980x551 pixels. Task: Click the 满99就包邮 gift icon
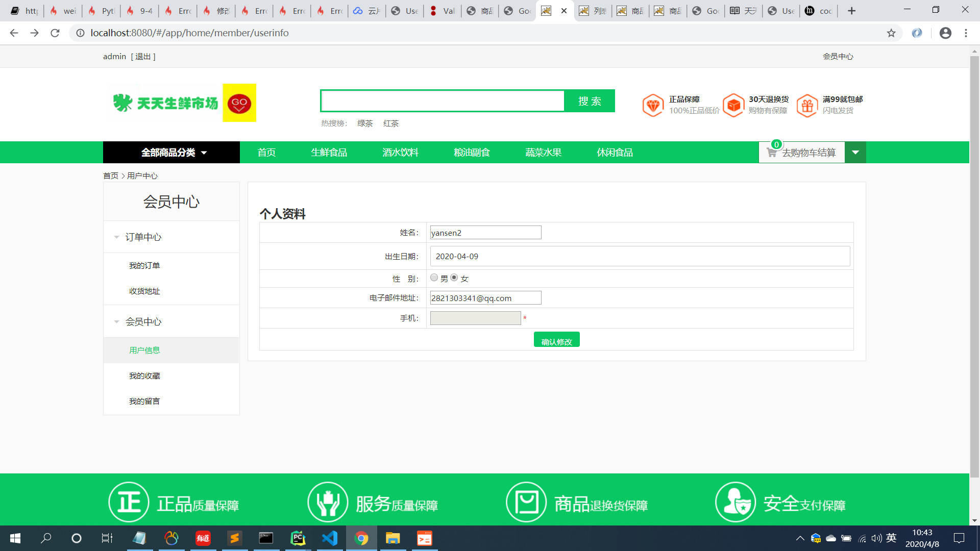click(807, 105)
